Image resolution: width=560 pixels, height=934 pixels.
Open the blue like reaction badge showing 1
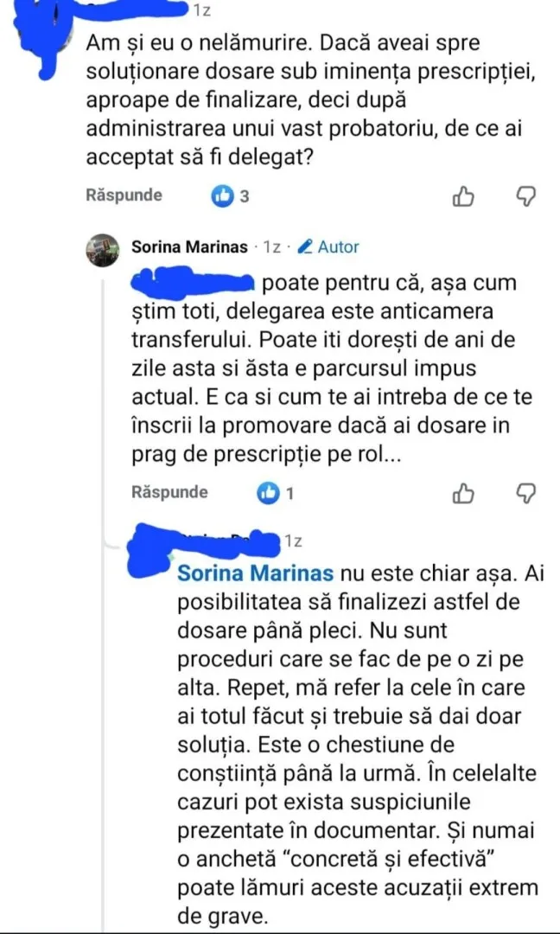268,493
